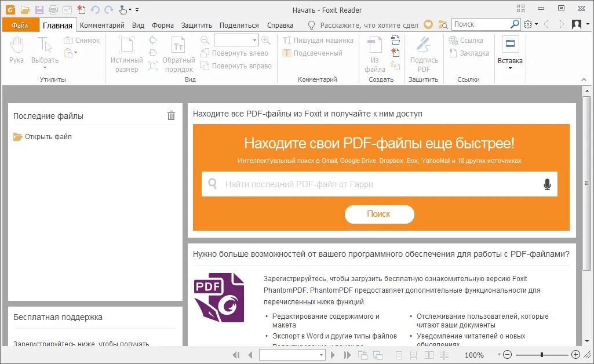Click the Подпись PDF sign button

[x=424, y=54]
